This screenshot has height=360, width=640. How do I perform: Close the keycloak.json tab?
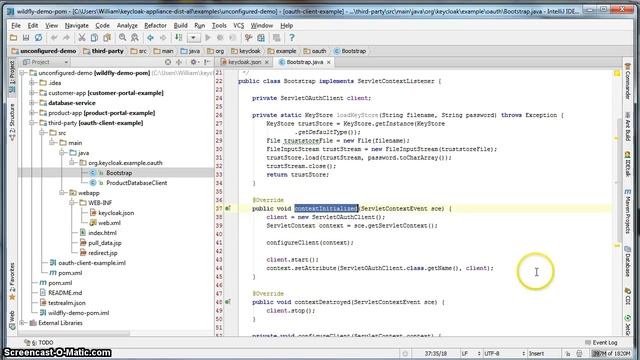[x=267, y=62]
